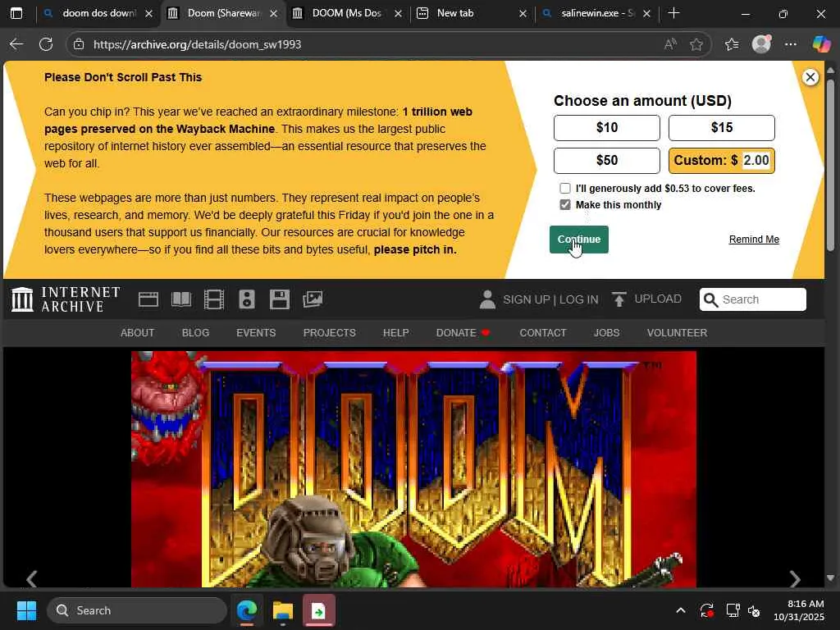Reload the page with refresh icon
The image size is (840, 630).
pos(46,44)
